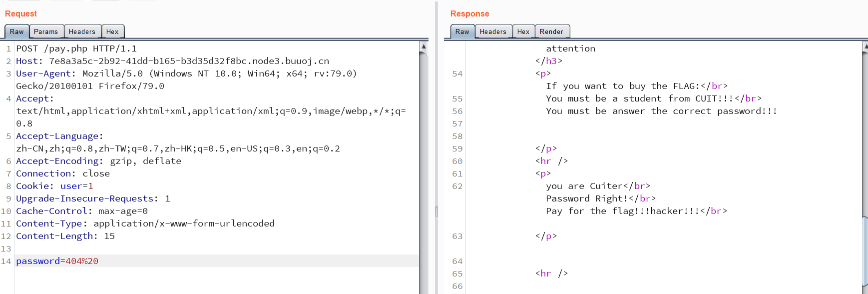Open the response Render tab
This screenshot has height=294, width=868.
pos(551,31)
